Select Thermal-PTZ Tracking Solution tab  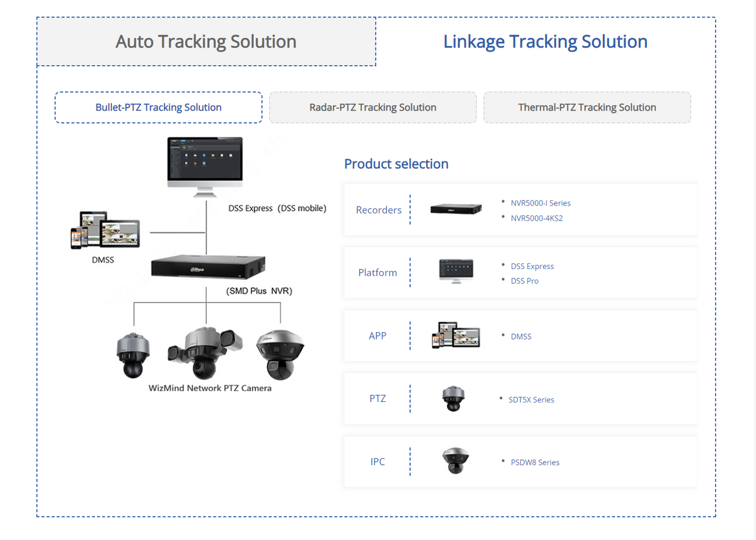point(587,107)
